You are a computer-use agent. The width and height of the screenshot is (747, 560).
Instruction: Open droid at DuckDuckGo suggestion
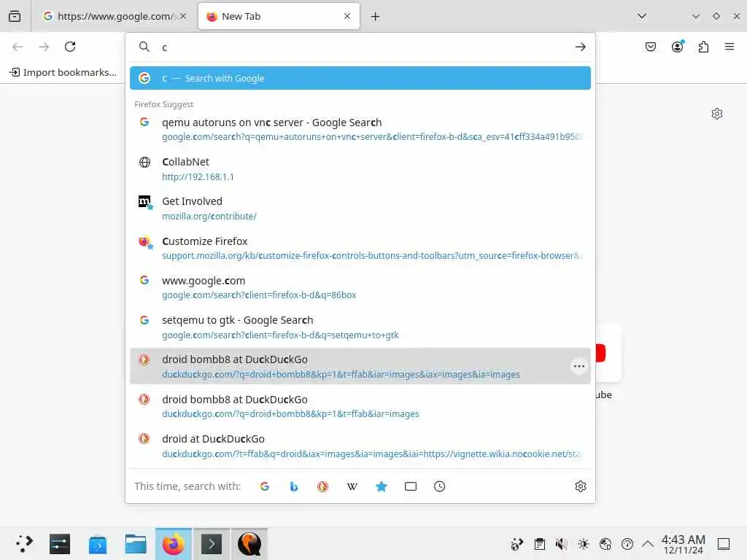point(360,446)
